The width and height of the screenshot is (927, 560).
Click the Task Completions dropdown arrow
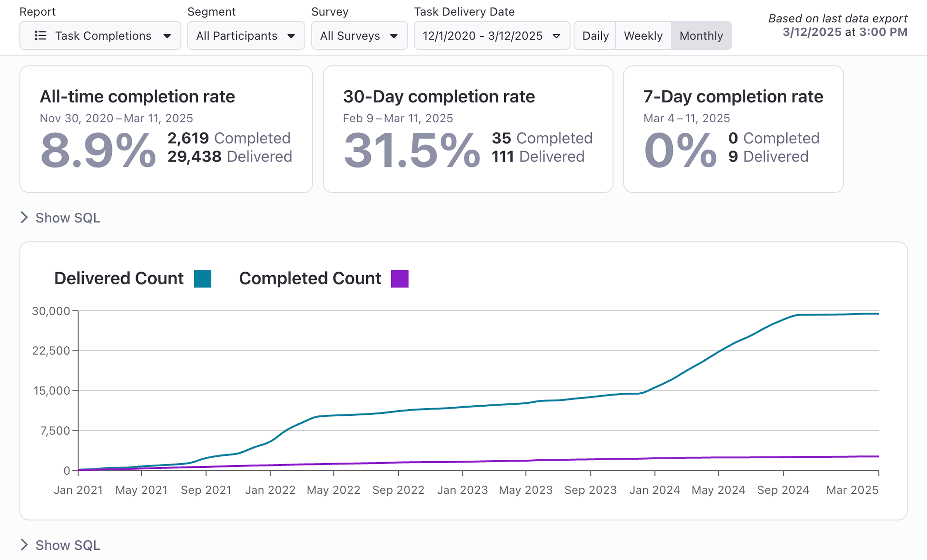[167, 36]
